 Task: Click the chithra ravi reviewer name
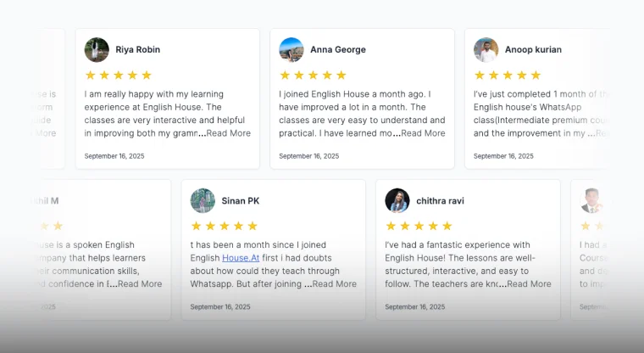(440, 201)
